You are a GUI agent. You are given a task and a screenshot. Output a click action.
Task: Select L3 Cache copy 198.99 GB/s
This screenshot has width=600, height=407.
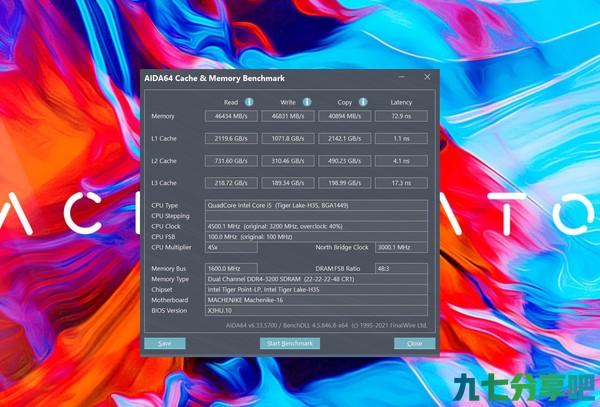345,183
